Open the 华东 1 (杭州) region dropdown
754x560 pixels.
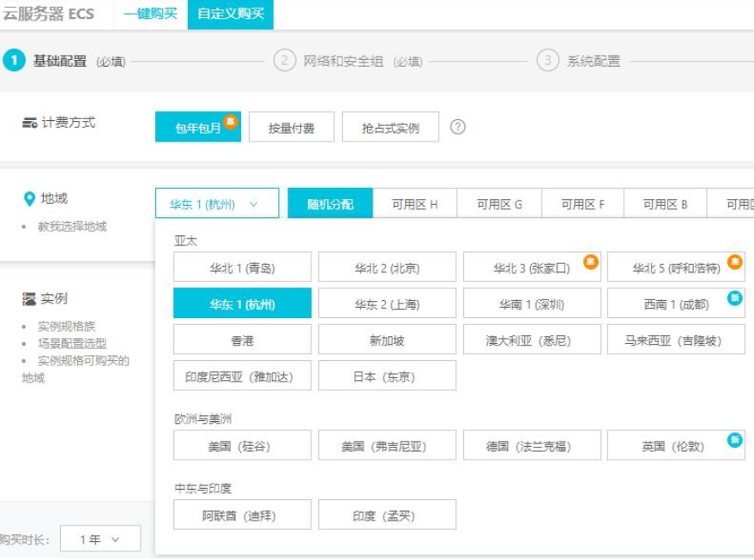pos(217,204)
